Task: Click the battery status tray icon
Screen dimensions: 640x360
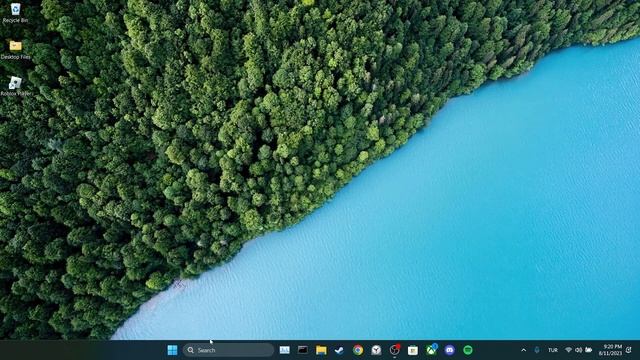Action: (x=589, y=350)
